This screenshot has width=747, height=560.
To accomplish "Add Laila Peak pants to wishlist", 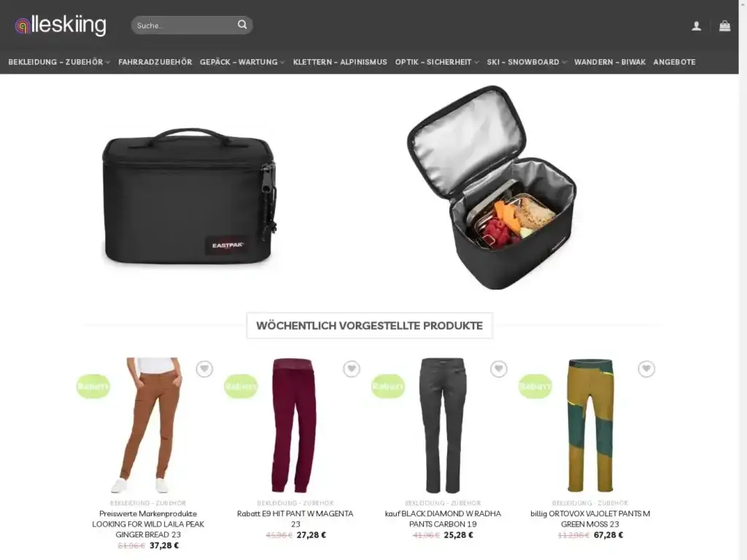I will (204, 368).
